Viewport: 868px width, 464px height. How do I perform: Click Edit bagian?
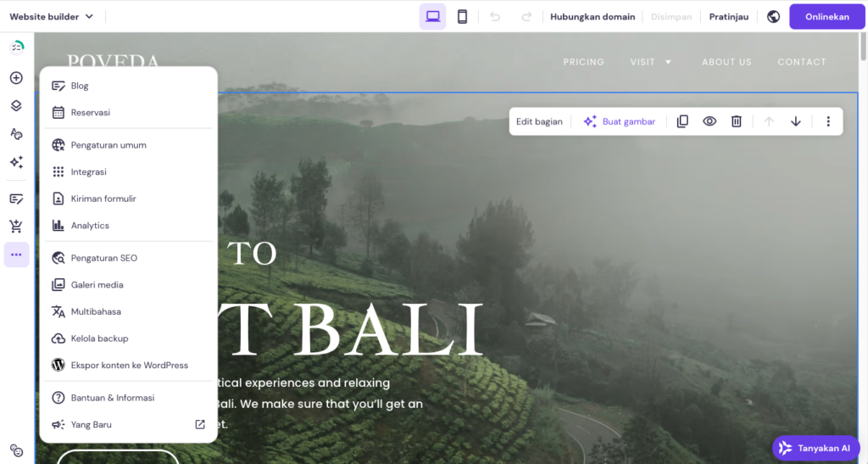539,121
